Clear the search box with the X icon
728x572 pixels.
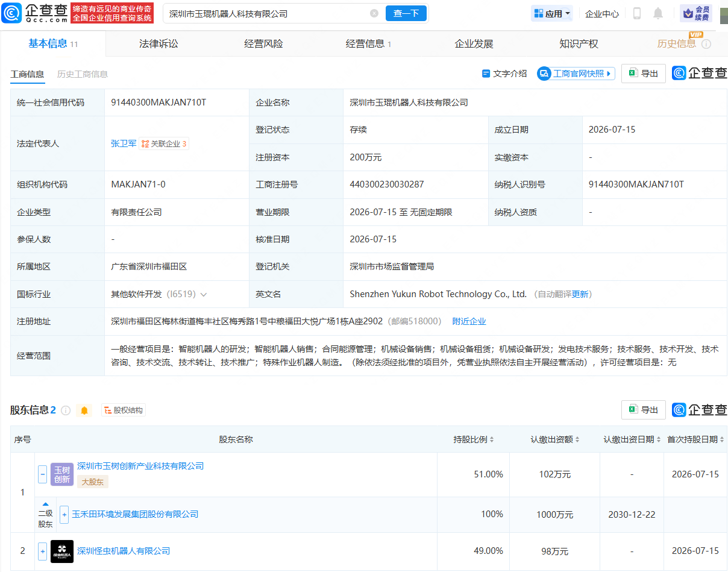(374, 13)
